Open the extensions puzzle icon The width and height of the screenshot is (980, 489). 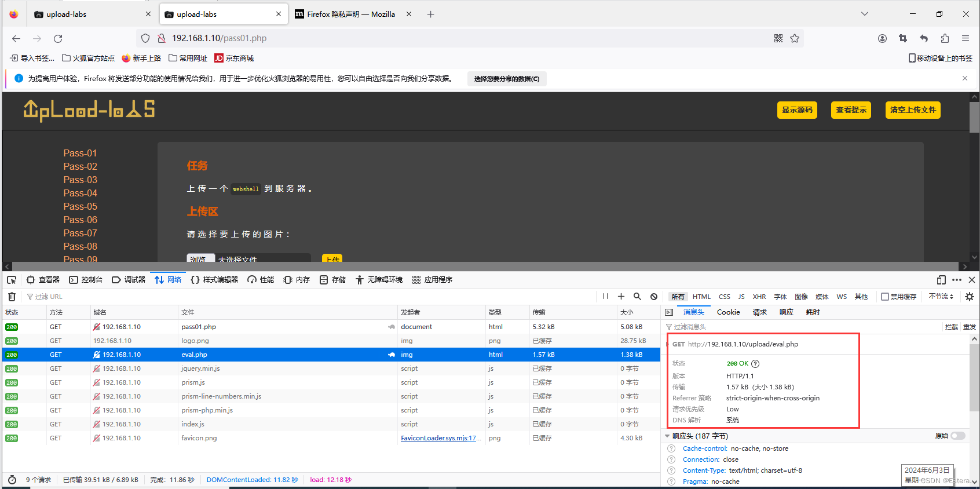coord(945,38)
